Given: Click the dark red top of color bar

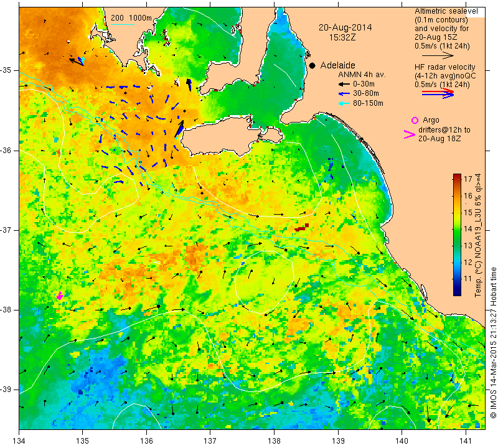Looking at the screenshot, I should click(457, 176).
